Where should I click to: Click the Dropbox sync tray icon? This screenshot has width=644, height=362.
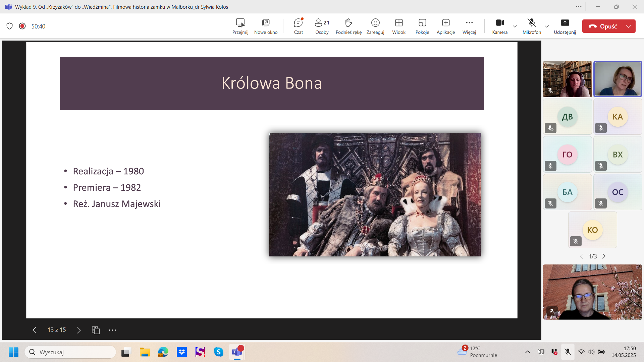[x=554, y=352]
